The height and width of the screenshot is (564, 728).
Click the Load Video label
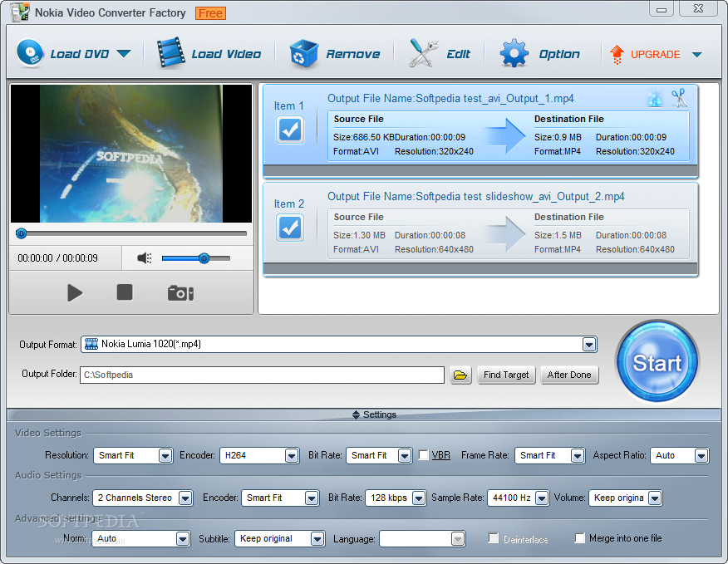click(226, 54)
